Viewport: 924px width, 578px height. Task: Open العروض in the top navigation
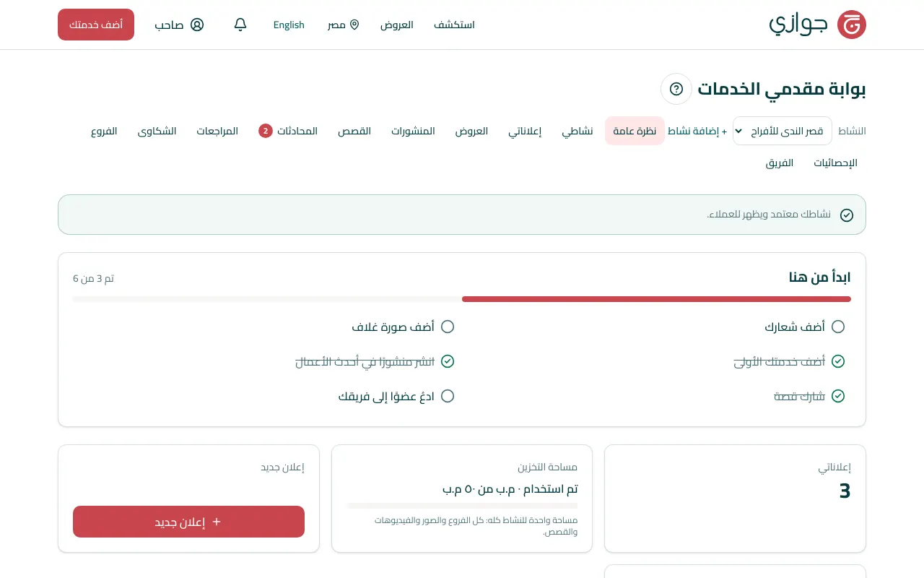(x=397, y=25)
